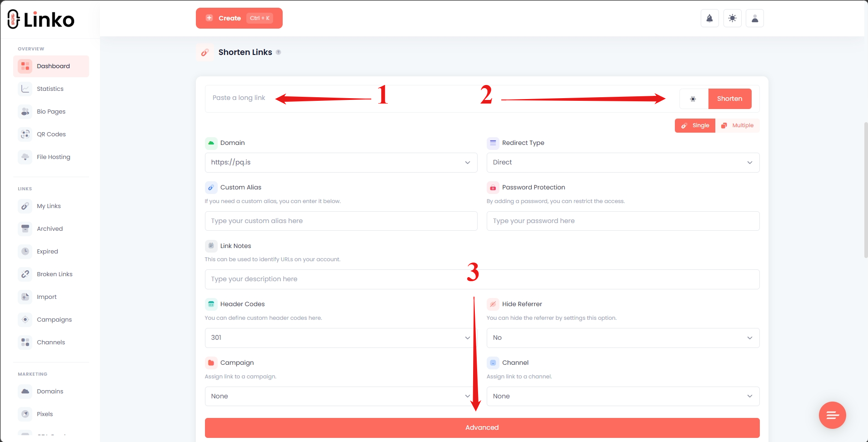Viewport: 868px width, 442px height.
Task: Open the user profile icon
Action: 755,18
